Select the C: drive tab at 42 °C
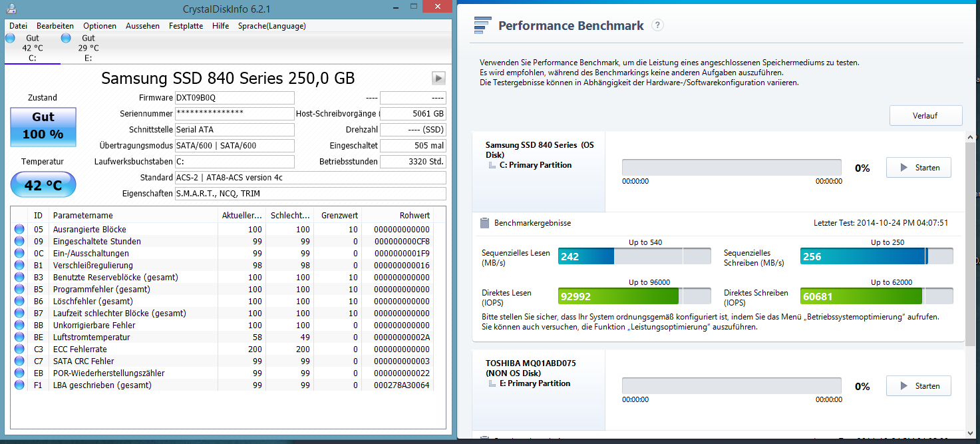Viewport: 980px width, 444px height. (32, 48)
